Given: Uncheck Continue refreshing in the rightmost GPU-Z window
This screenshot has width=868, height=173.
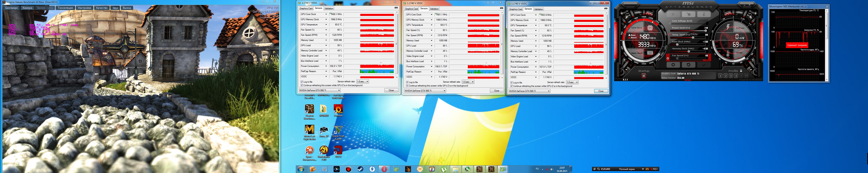Looking at the screenshot, I should (512, 86).
